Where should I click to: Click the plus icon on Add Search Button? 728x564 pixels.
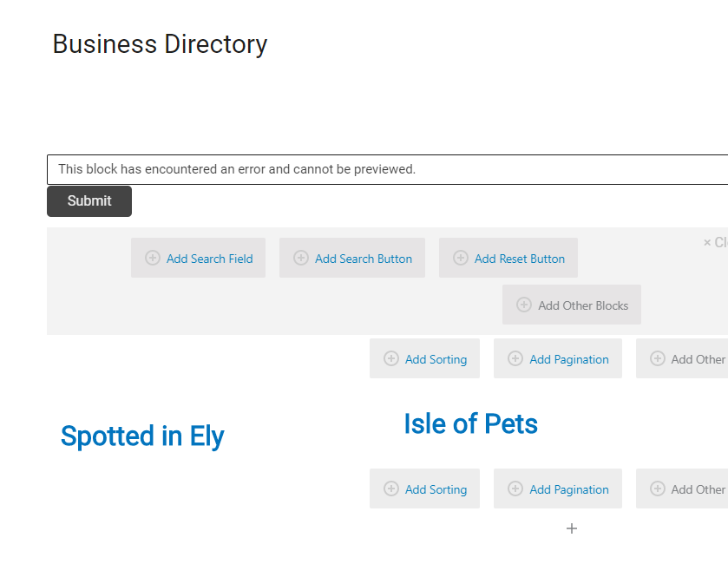pyautogui.click(x=301, y=258)
